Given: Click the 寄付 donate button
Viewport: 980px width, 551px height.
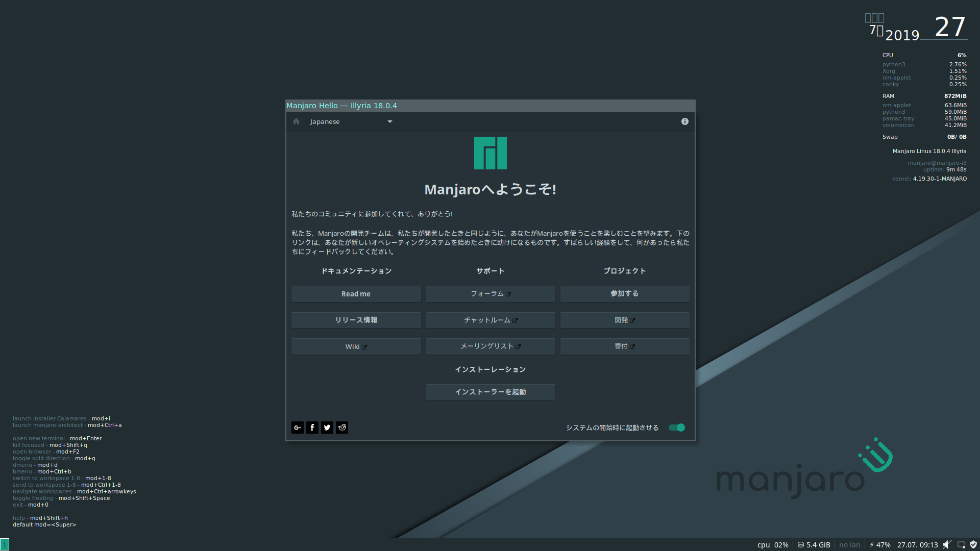Looking at the screenshot, I should (x=624, y=346).
